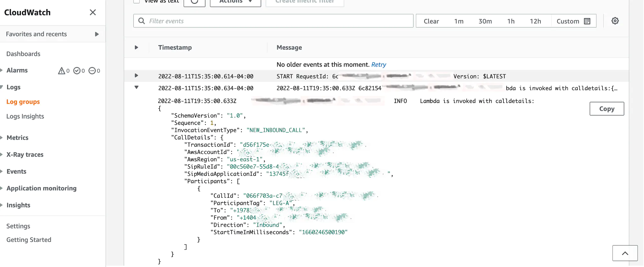Click the search magnifier icon
The image size is (644, 267).
142,21
